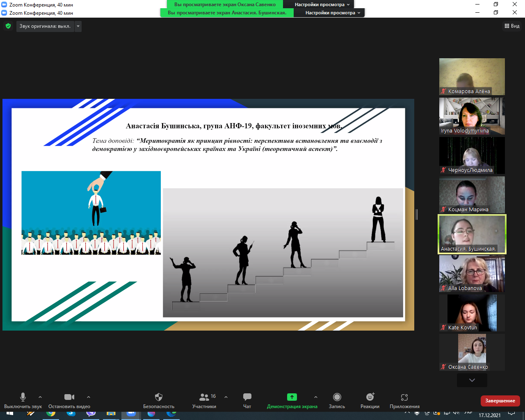Click the microphone icon to mute audio

pyautogui.click(x=23, y=397)
